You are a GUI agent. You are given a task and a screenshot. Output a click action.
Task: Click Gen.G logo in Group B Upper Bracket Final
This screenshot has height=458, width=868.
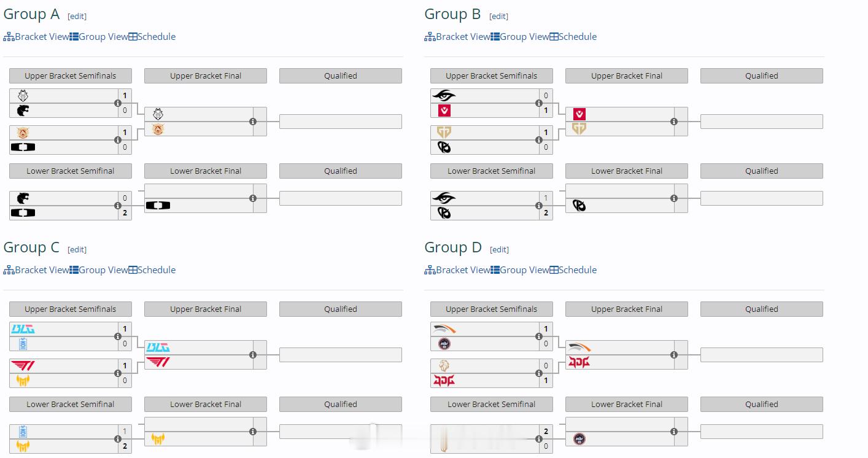pyautogui.click(x=579, y=129)
